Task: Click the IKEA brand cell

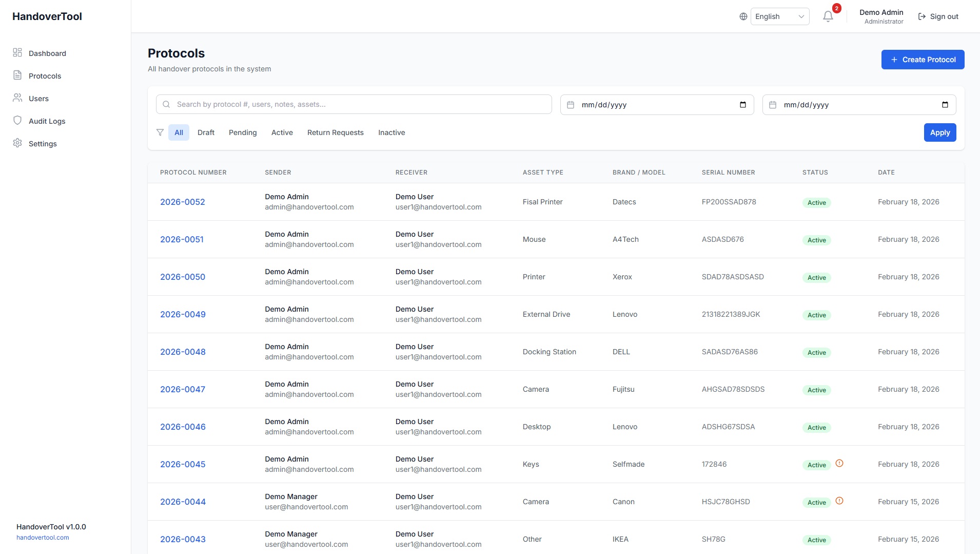Action: pyautogui.click(x=620, y=539)
